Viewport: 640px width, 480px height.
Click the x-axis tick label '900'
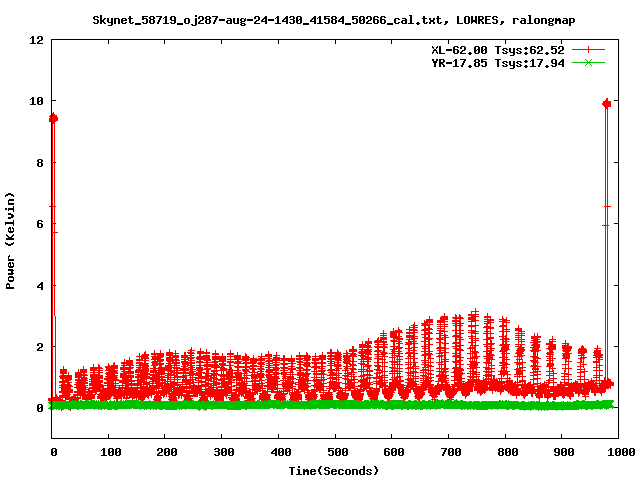click(564, 452)
